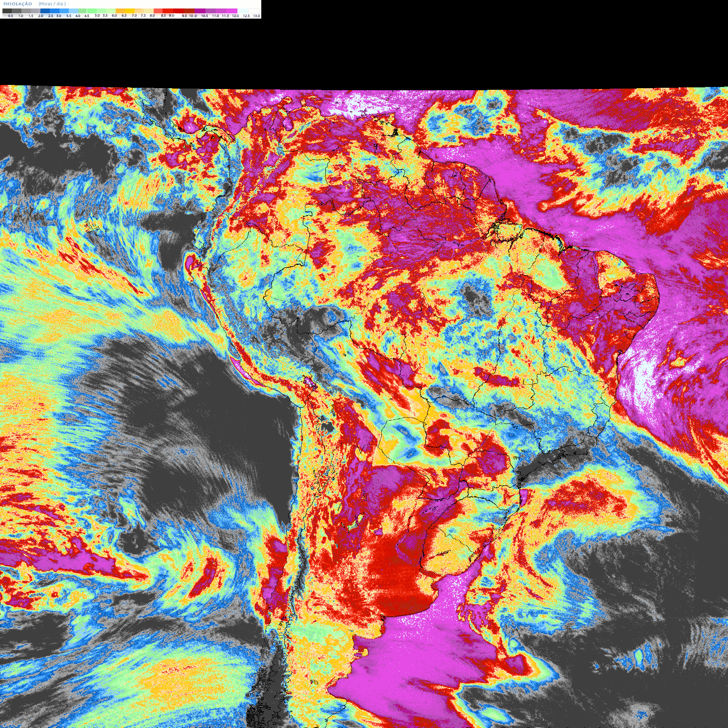The width and height of the screenshot is (728, 728).
Task: Click the 5.5 legend value
Action: pos(105,15)
